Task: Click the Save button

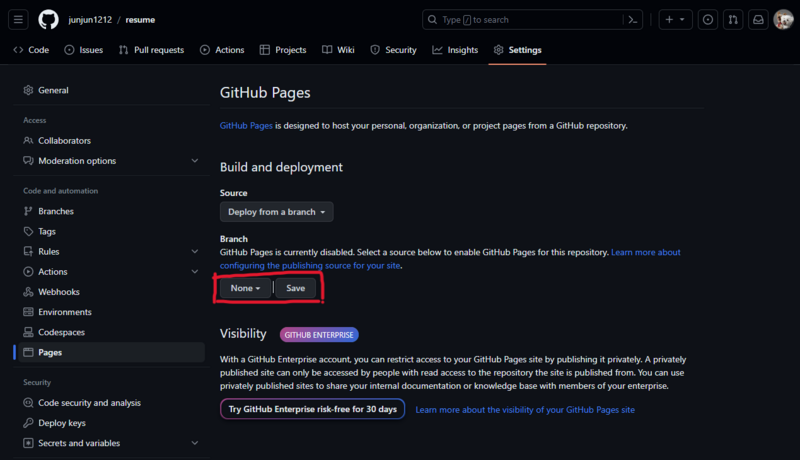Action: 295,288
